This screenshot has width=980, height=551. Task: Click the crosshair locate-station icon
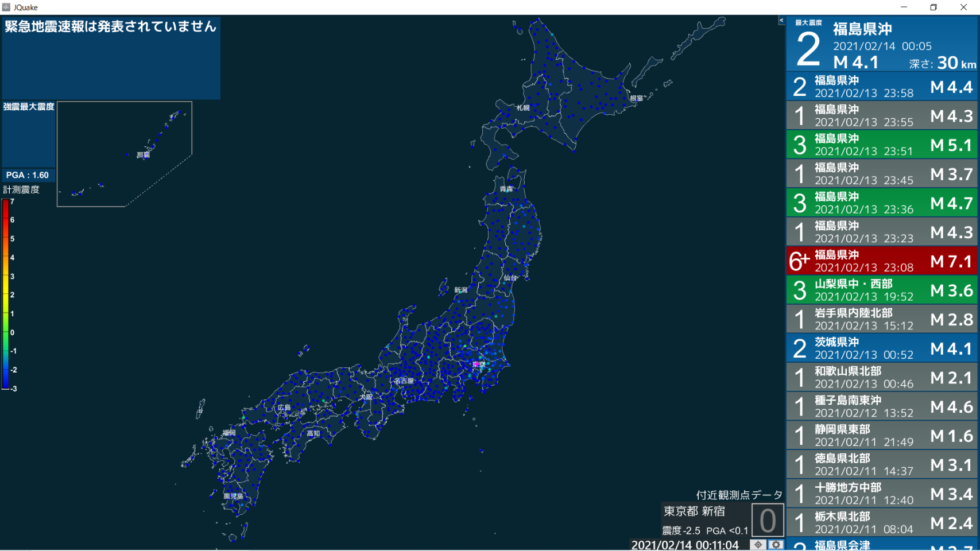pyautogui.click(x=758, y=545)
